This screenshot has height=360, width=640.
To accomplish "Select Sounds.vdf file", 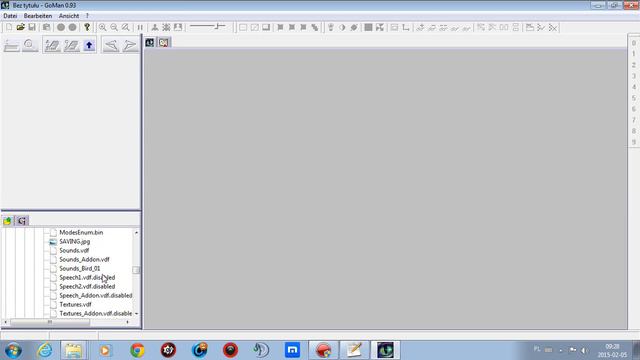I will point(74,250).
